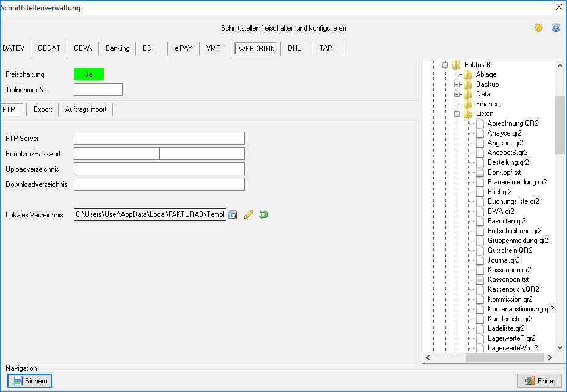The image size is (567, 392).
Task: Switch to the DHL tab
Action: pyautogui.click(x=294, y=48)
